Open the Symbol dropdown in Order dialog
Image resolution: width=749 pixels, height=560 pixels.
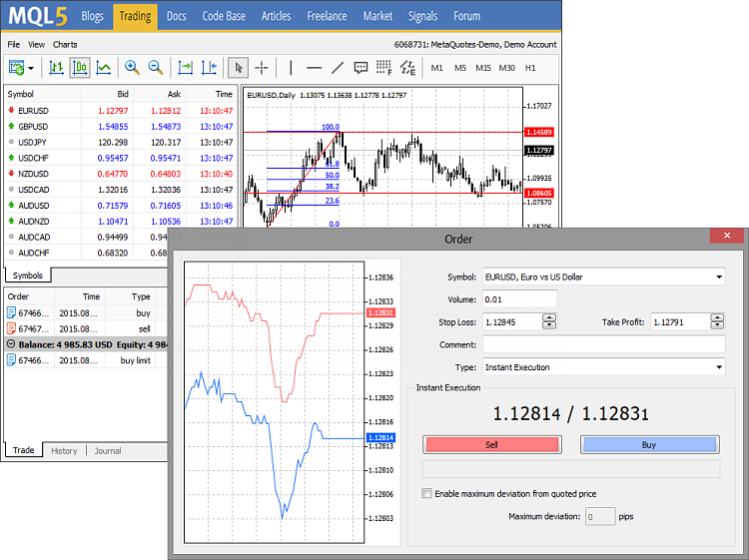(719, 277)
